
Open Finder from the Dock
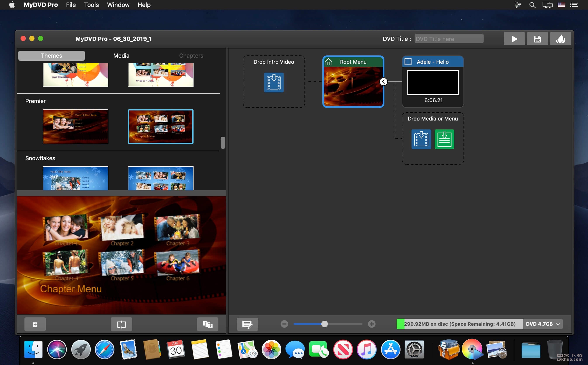pos(33,349)
